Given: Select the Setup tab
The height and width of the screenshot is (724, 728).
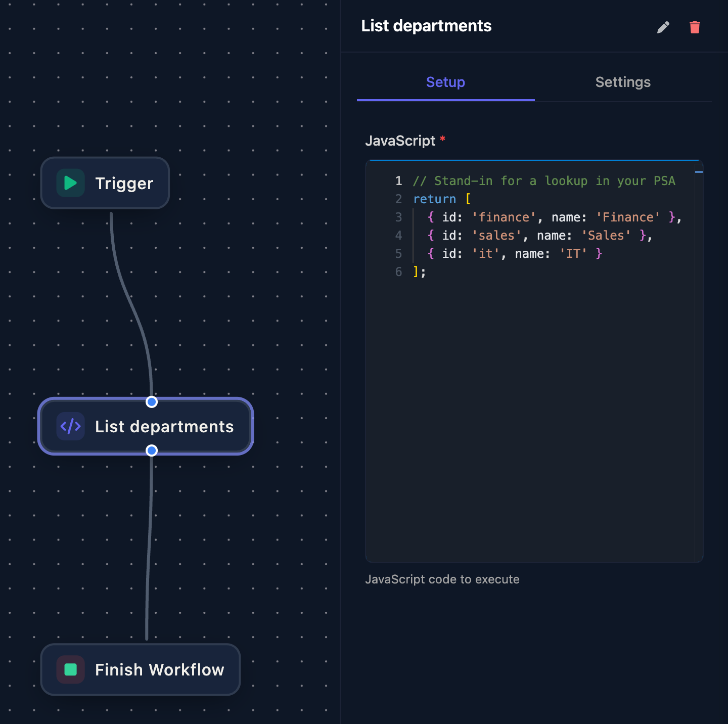Looking at the screenshot, I should (445, 82).
